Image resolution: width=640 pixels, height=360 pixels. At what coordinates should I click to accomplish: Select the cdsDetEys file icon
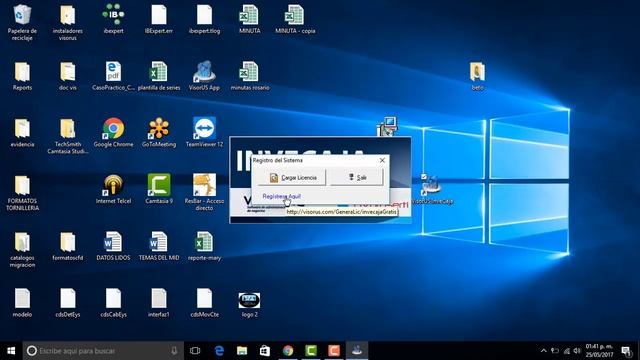point(68,299)
